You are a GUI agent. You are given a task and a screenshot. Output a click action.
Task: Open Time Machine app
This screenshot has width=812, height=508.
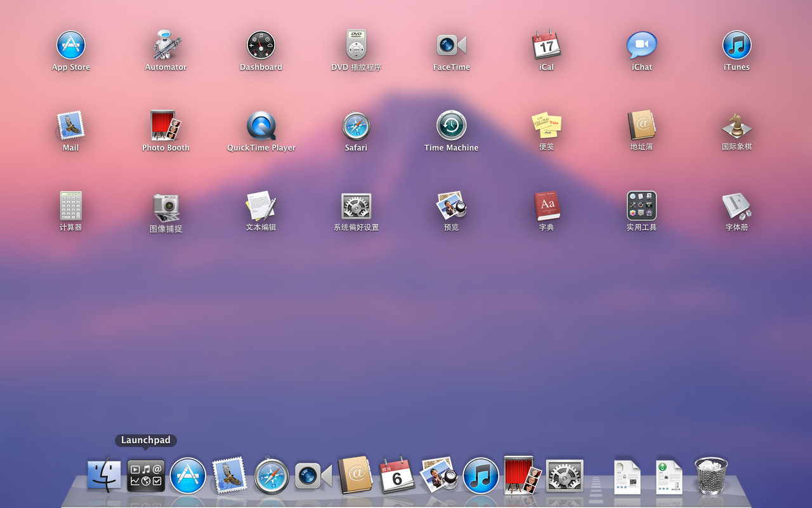coord(451,126)
